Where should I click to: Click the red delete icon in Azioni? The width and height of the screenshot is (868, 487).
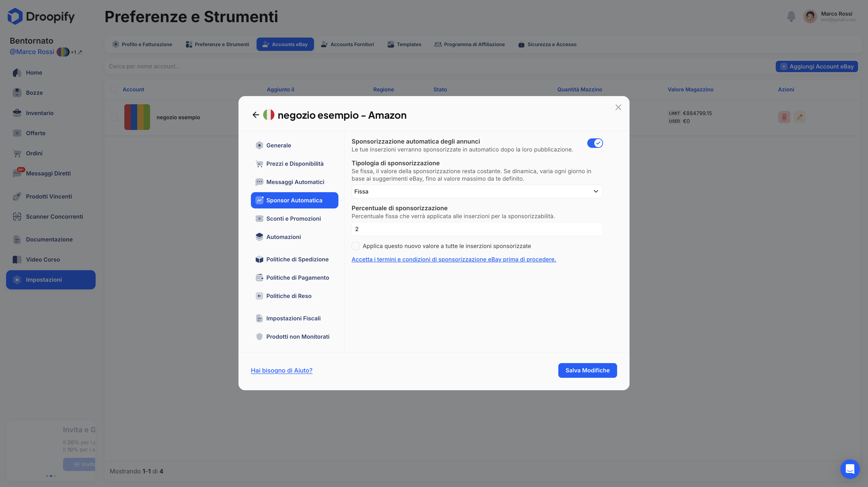coord(784,117)
